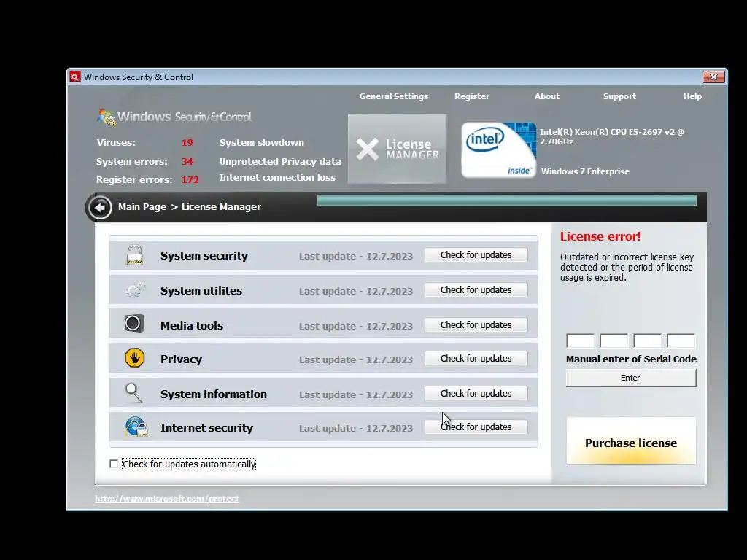Screen dimensions: 747x560
Task: Check for updates for System information
Action: pyautogui.click(x=476, y=393)
